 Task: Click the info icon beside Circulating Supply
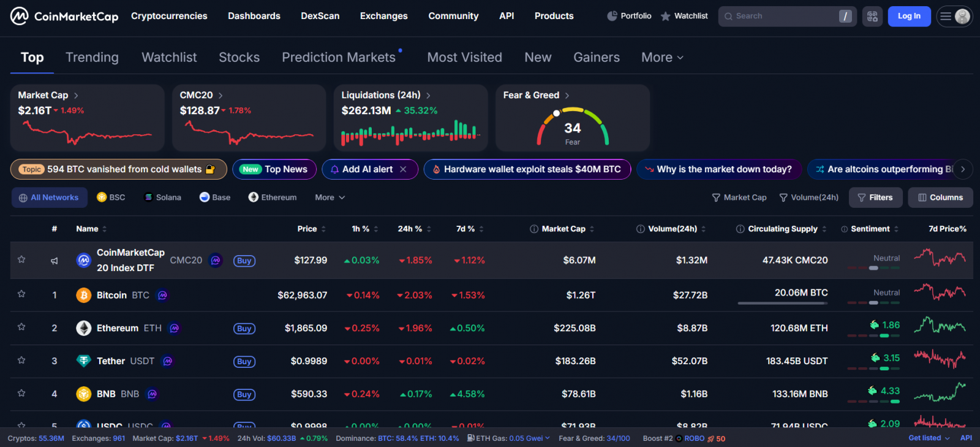pyautogui.click(x=741, y=229)
